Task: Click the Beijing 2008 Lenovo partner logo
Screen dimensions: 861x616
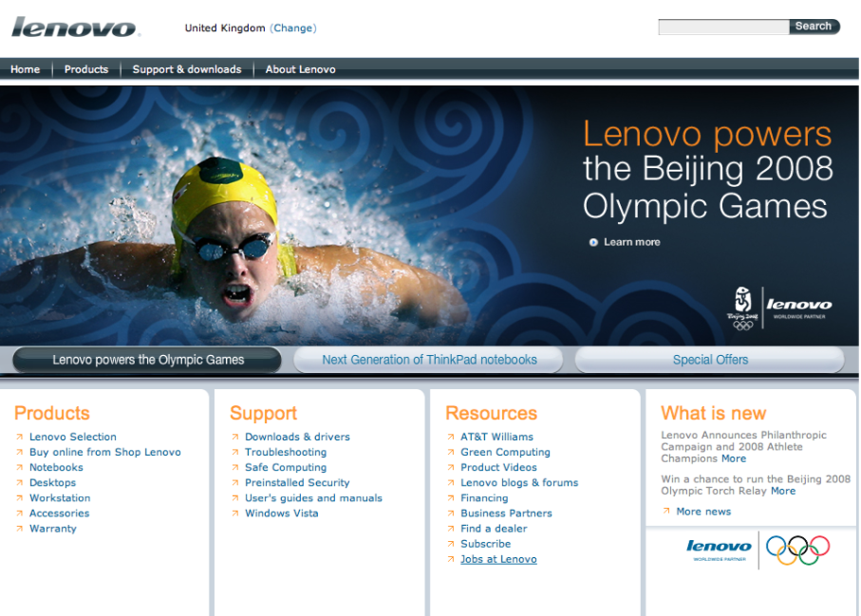Action: pyautogui.click(x=779, y=308)
